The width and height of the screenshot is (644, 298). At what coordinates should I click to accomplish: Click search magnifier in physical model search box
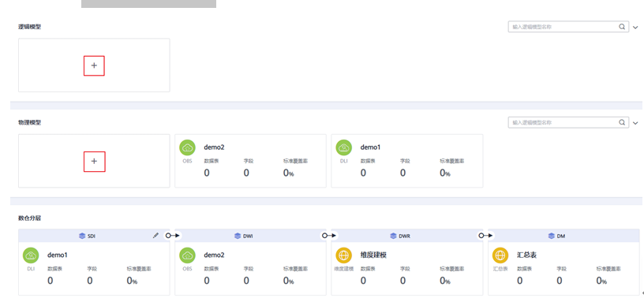[x=622, y=122]
